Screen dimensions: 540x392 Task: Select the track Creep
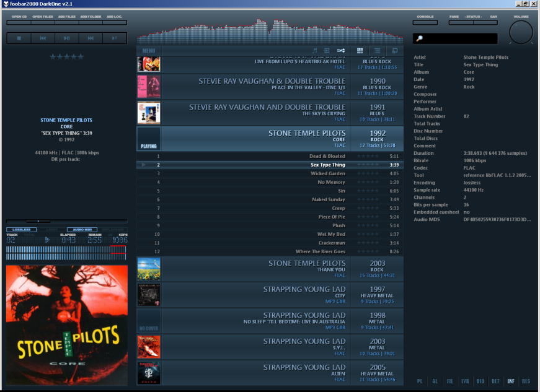270,208
